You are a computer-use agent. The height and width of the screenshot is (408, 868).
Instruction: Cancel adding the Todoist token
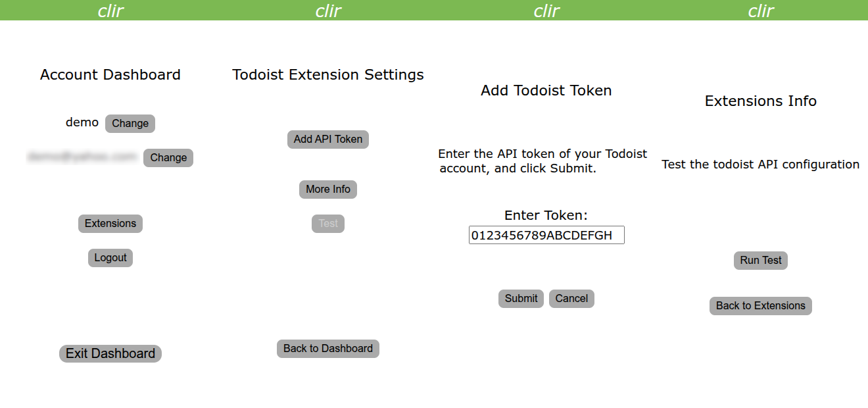coord(571,299)
